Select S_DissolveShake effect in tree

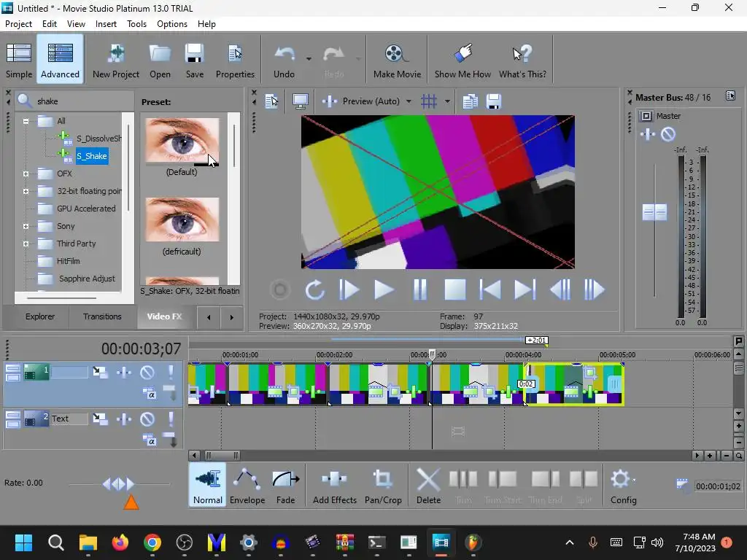(x=98, y=139)
